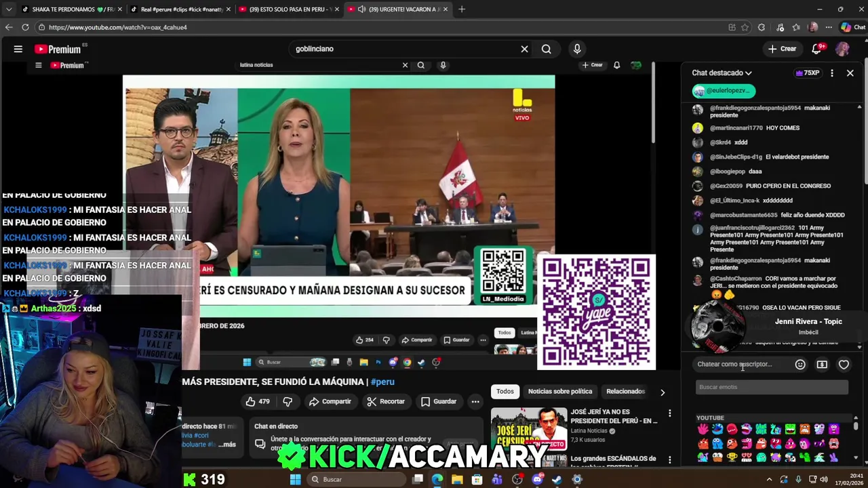Click the chat message input field

coord(742,364)
